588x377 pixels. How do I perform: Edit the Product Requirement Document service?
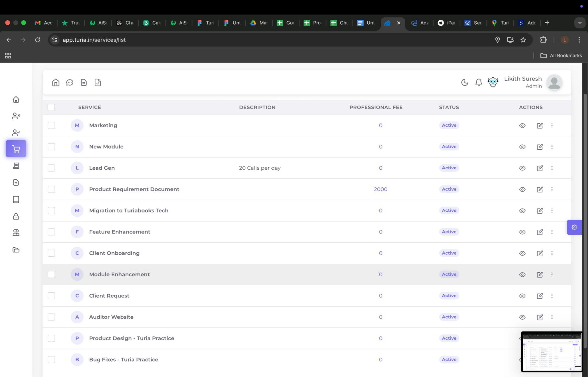(540, 189)
